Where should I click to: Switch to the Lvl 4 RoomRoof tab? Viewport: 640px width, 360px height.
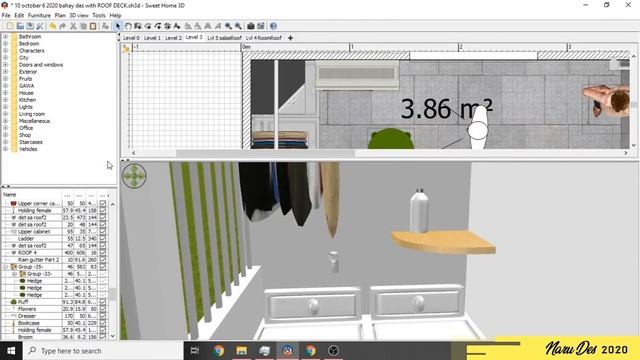(x=264, y=38)
